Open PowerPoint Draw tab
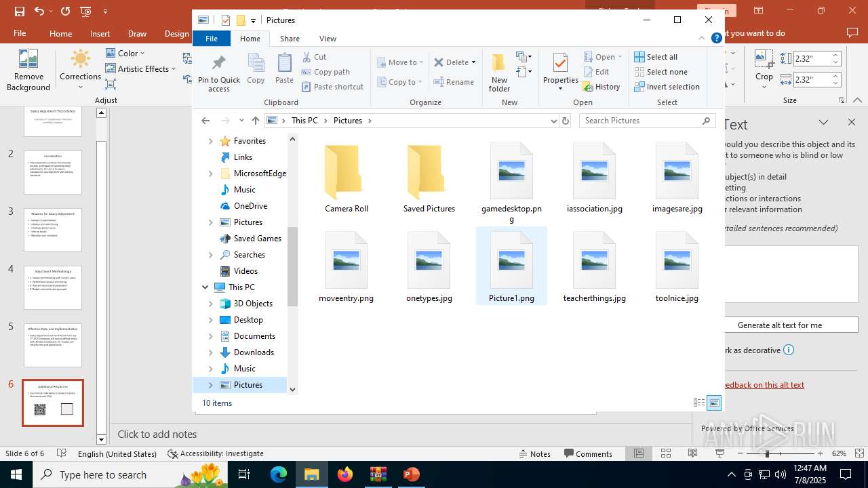Viewport: 868px width, 488px height. [x=137, y=33]
